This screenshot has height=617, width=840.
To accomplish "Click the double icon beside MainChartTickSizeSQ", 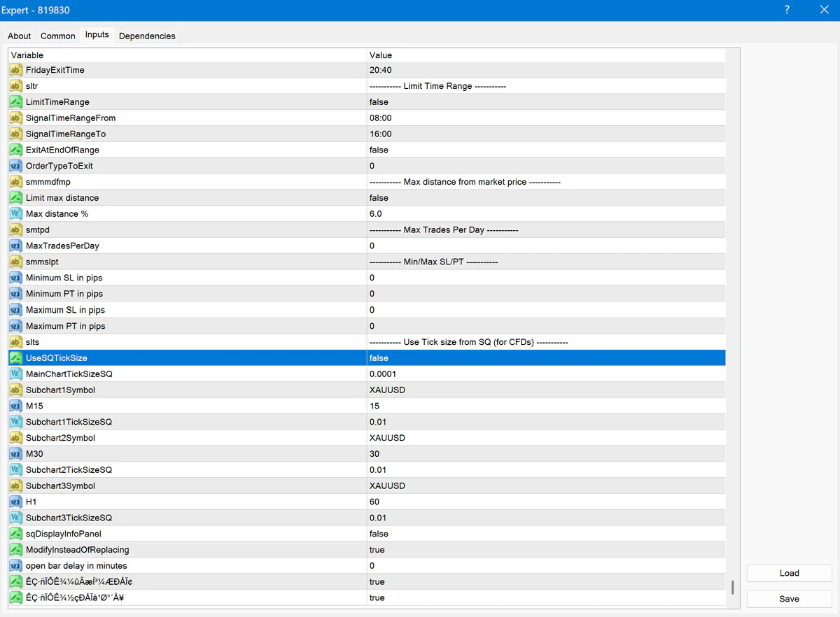I will click(15, 374).
